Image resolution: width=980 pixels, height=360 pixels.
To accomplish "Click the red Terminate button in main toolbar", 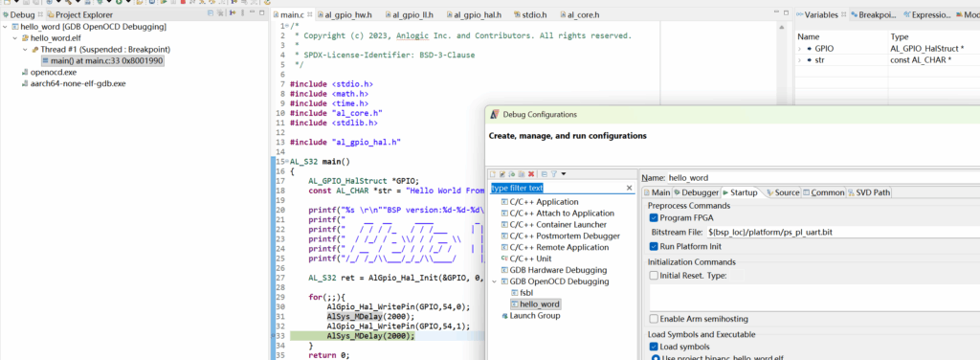I will tap(183, 2).
